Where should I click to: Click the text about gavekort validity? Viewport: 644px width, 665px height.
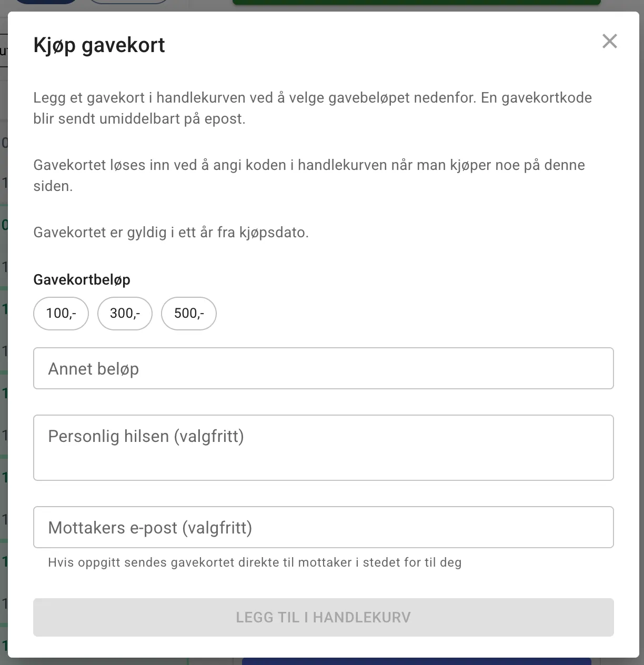click(172, 231)
